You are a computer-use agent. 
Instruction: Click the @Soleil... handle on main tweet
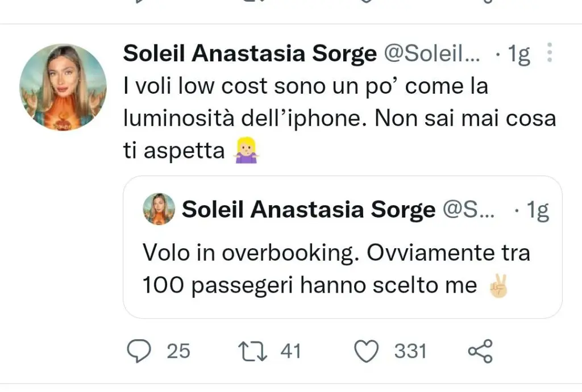click(x=433, y=53)
